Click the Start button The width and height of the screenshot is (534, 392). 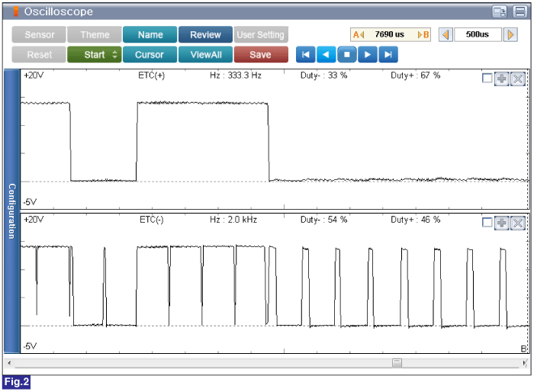95,54
